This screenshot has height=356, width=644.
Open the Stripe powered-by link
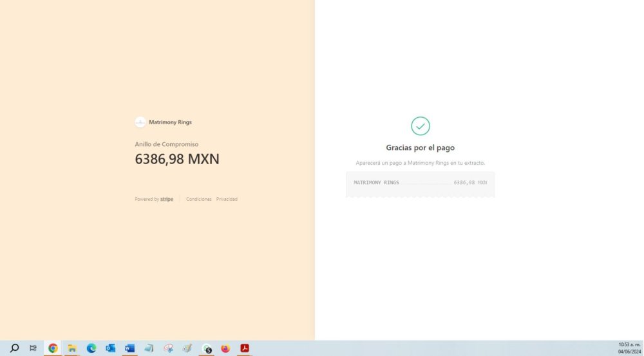tap(154, 199)
